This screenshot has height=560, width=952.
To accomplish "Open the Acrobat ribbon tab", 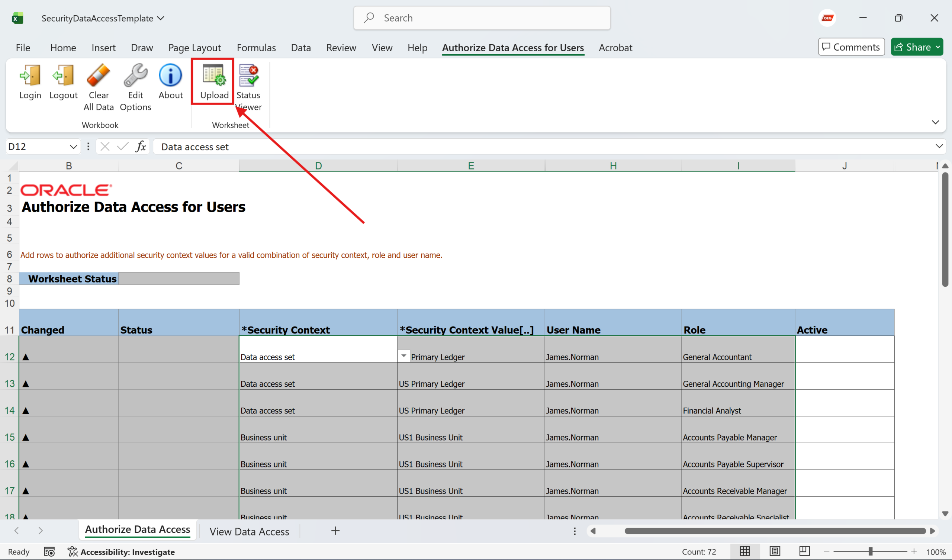I will pyautogui.click(x=615, y=48).
